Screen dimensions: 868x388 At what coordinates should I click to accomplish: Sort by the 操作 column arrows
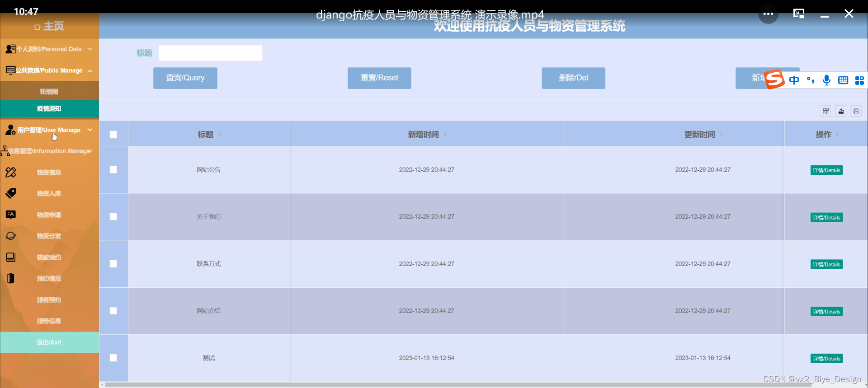point(837,135)
